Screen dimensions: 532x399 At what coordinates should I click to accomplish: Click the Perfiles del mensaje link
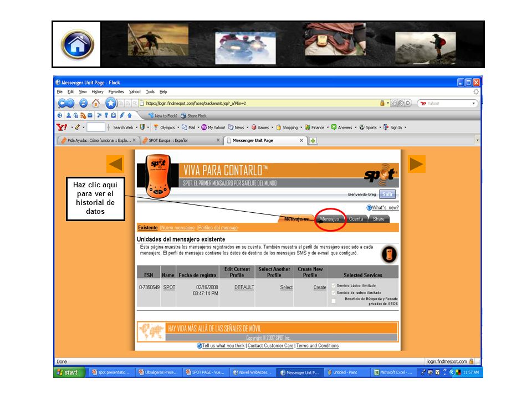coord(218,228)
